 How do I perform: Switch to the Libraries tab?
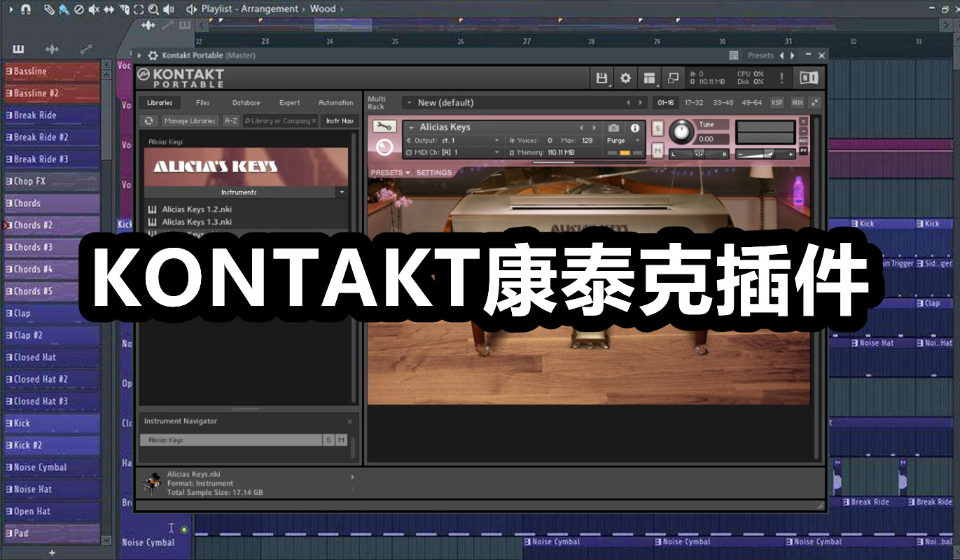pyautogui.click(x=160, y=103)
